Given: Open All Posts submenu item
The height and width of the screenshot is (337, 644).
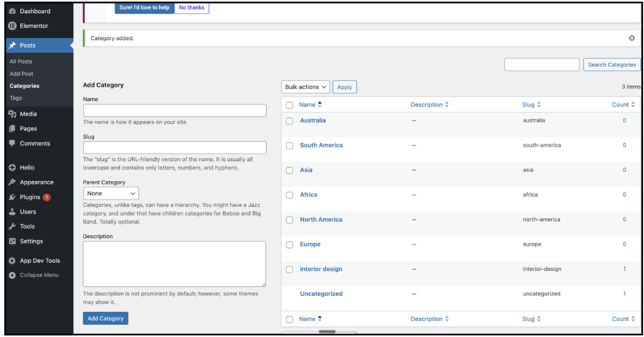Looking at the screenshot, I should point(21,61).
